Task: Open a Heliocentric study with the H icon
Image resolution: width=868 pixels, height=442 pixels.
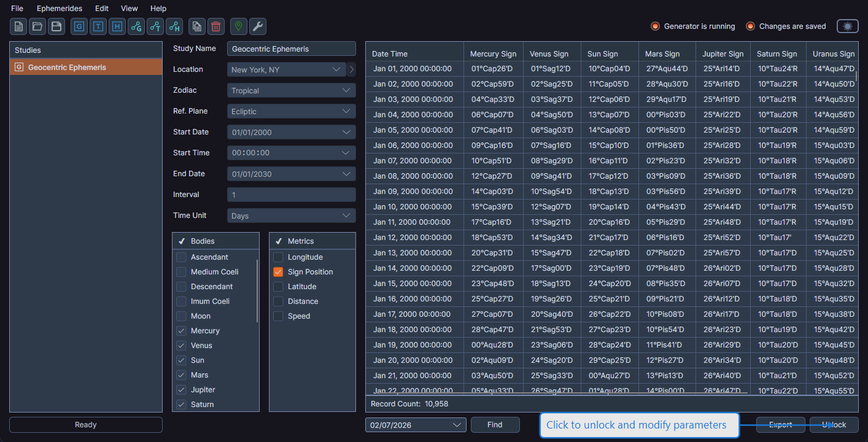Action: [x=117, y=26]
